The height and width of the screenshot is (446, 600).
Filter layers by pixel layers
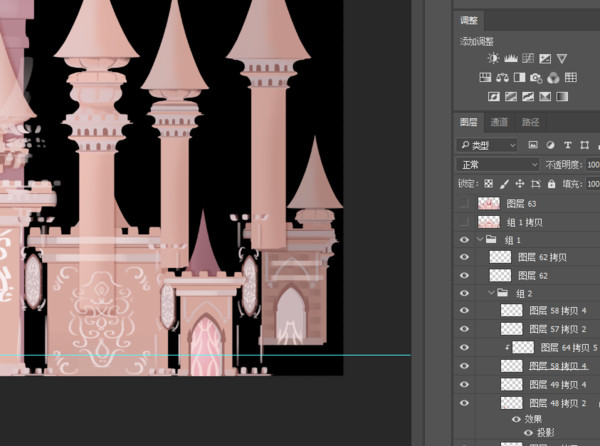tap(533, 145)
